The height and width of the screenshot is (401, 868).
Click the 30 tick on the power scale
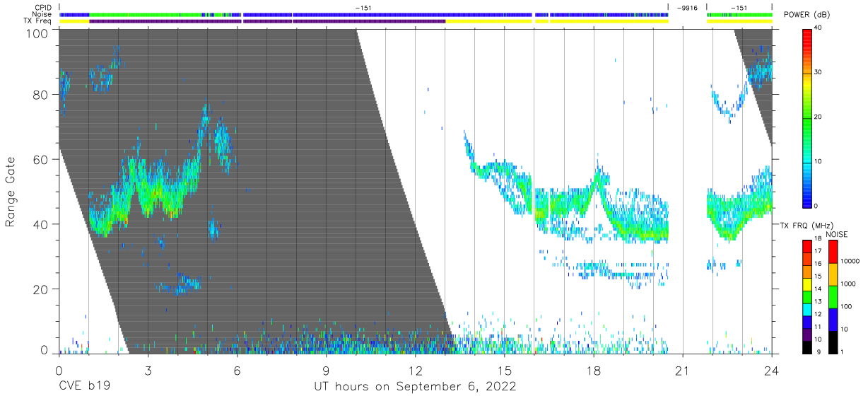(819, 73)
